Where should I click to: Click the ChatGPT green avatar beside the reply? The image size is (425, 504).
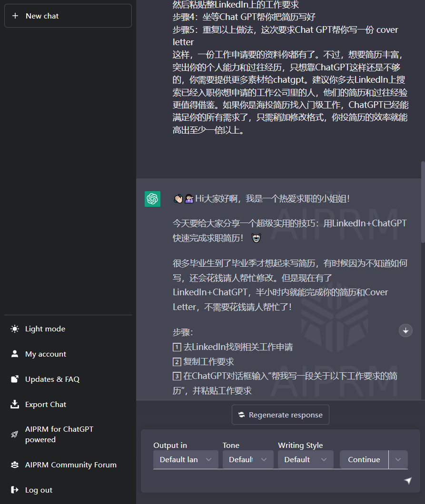click(152, 199)
